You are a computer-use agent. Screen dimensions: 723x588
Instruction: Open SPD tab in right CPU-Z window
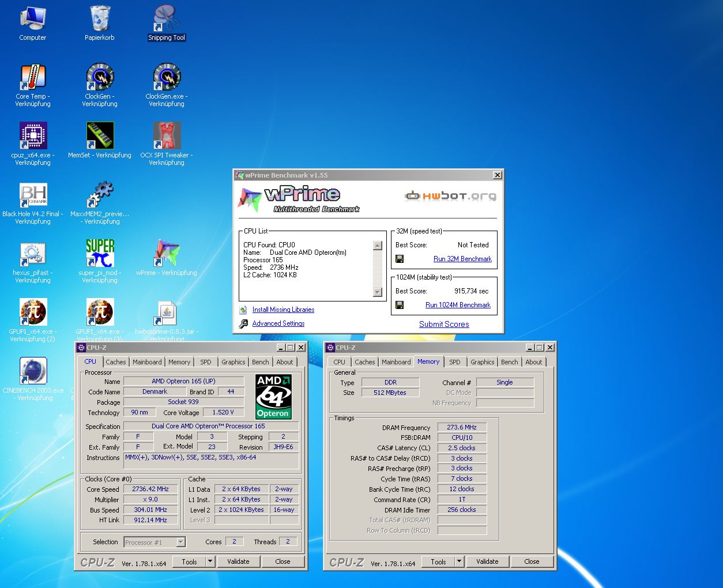pyautogui.click(x=455, y=362)
